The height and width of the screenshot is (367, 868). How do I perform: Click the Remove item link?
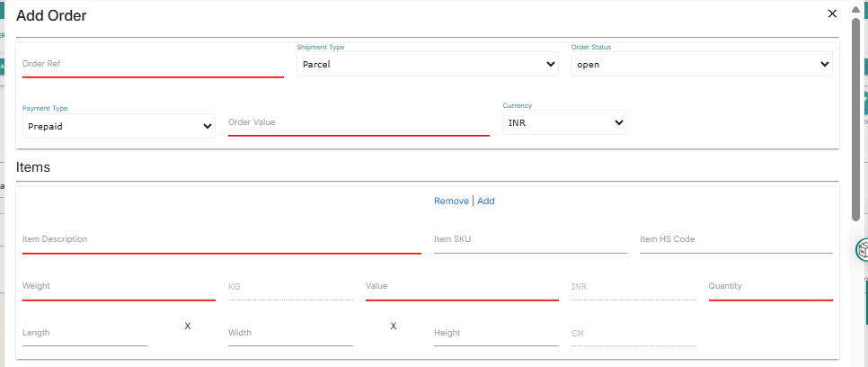point(451,201)
